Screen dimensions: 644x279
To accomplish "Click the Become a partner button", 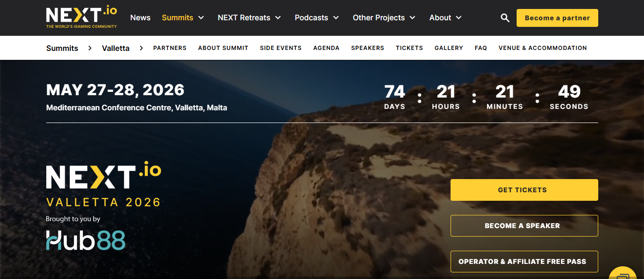I will (557, 18).
